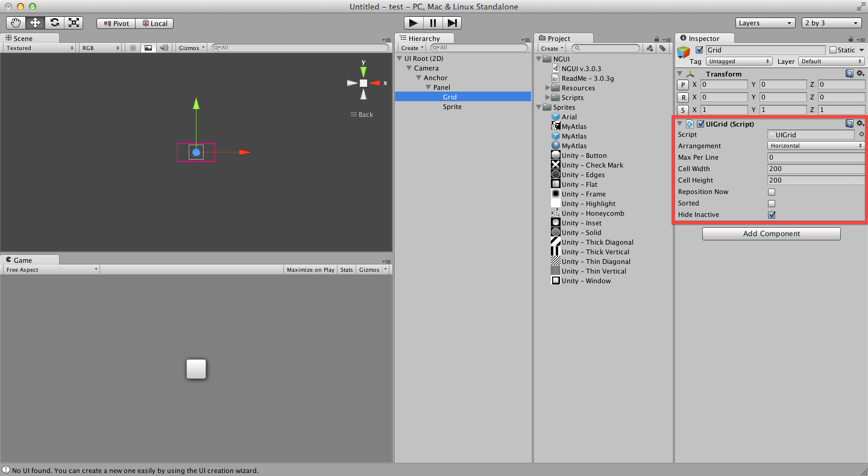
Task: Select the Scale tool
Action: click(x=74, y=22)
